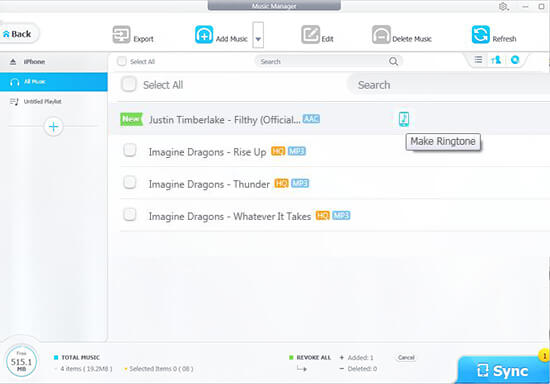Viewport: 550px width, 384px height.
Task: Click the free space 515.1 MB indicator
Action: click(x=21, y=362)
